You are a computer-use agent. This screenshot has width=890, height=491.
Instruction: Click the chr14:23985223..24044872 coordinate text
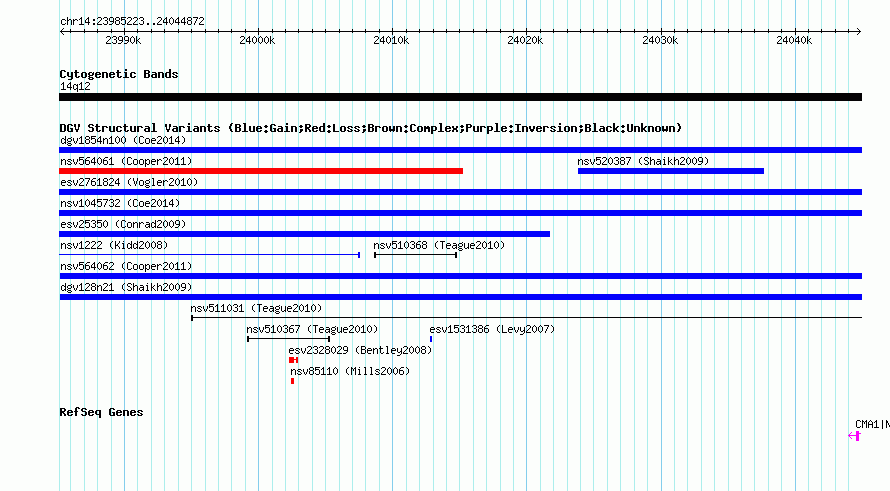tap(132, 21)
